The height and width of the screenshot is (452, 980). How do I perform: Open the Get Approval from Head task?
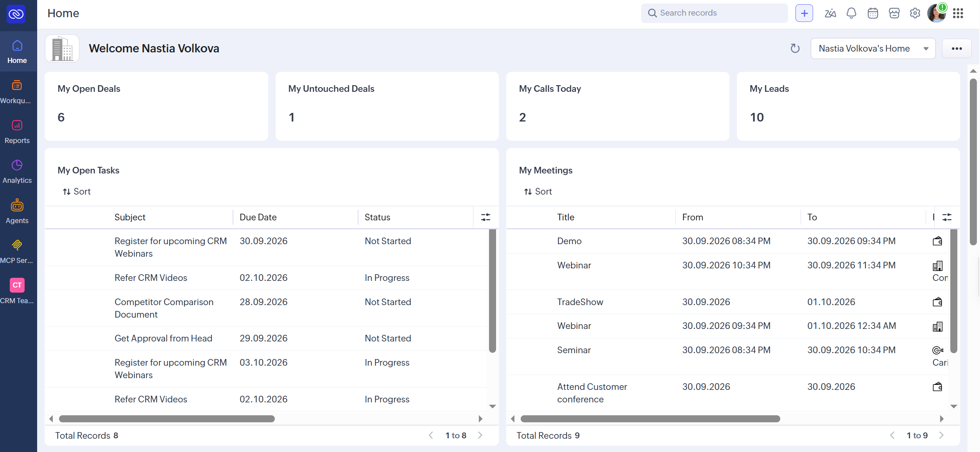tap(163, 338)
